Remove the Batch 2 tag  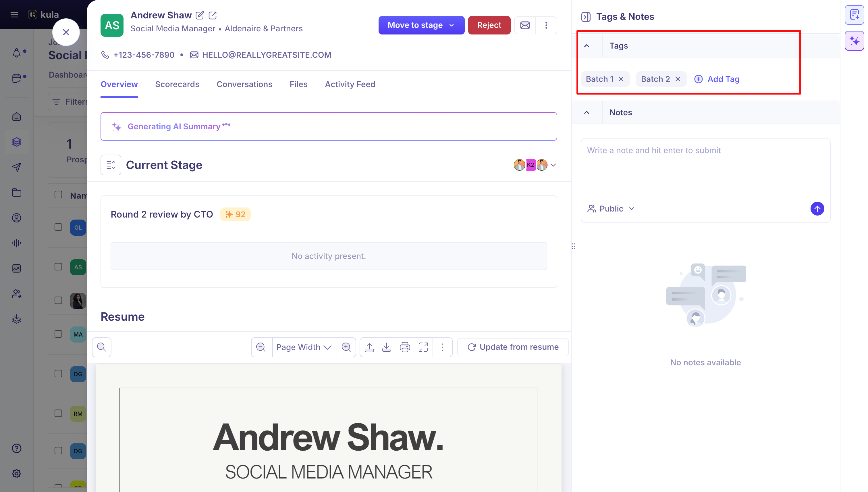click(678, 79)
